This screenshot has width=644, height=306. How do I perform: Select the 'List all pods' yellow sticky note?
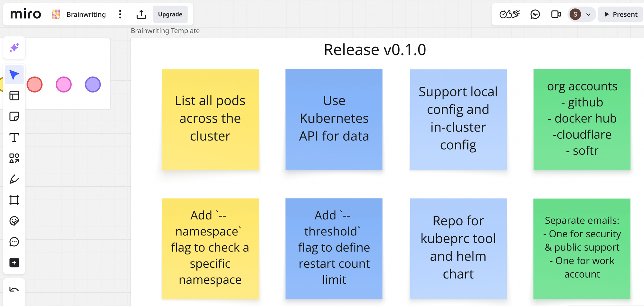tap(210, 119)
